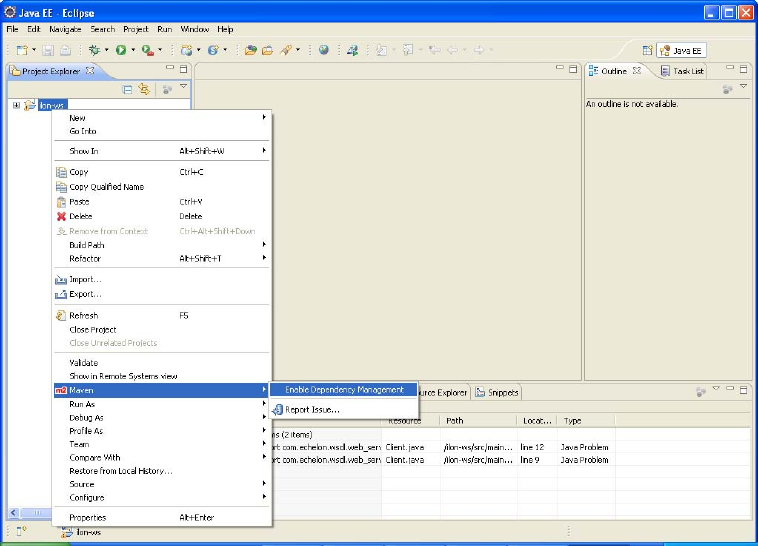Viewport: 758px width, 546px height.
Task: Open the Navigate menu
Action: click(65, 29)
